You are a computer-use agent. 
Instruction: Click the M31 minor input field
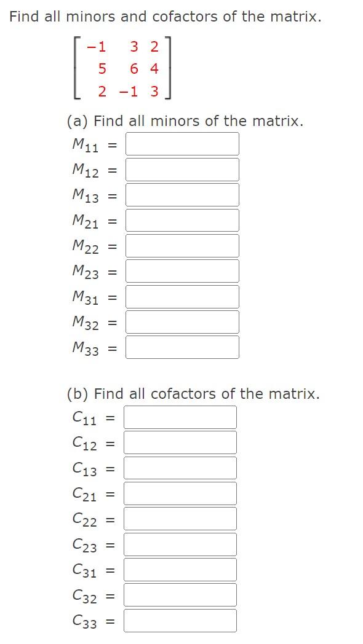pos(182,296)
